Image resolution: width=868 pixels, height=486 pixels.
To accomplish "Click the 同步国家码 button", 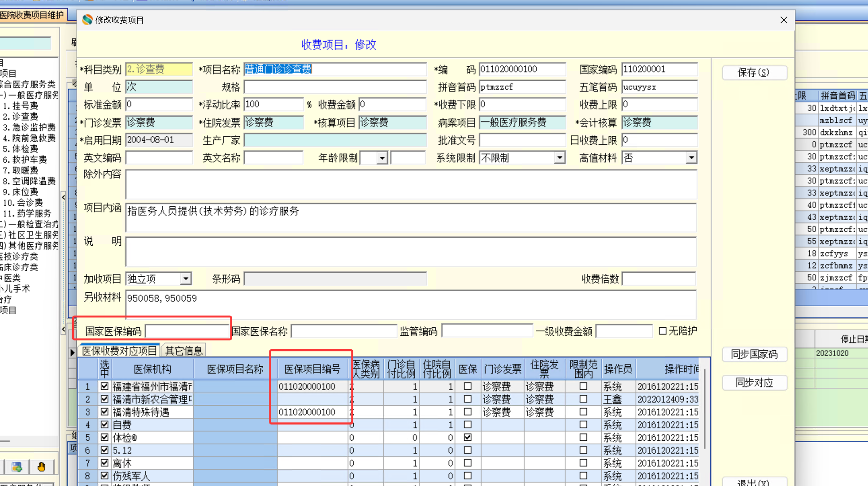I will click(x=754, y=354).
